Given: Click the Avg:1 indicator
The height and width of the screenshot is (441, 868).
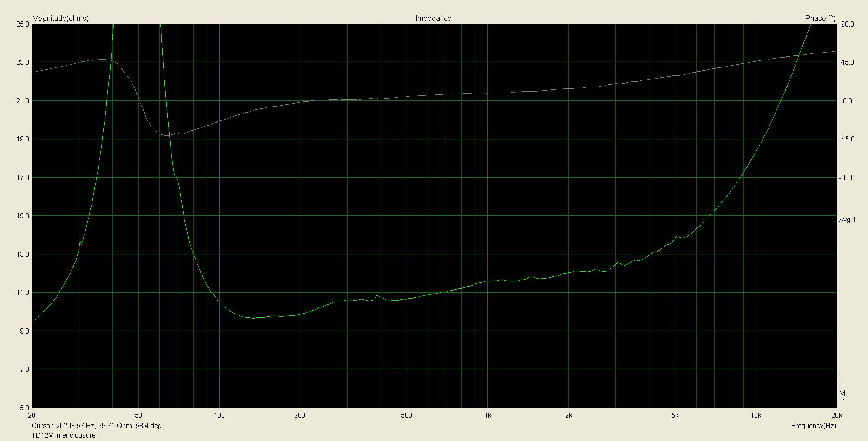Looking at the screenshot, I should click(x=847, y=220).
